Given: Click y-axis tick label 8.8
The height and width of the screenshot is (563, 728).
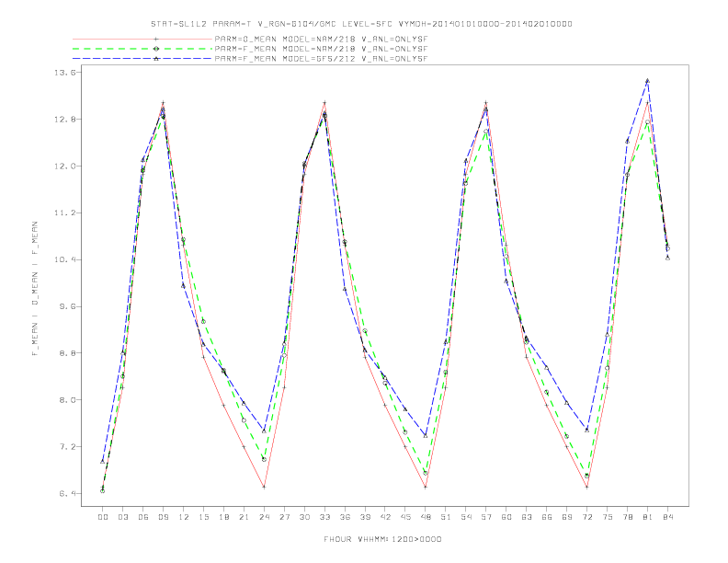Looking at the screenshot, I should point(68,353).
